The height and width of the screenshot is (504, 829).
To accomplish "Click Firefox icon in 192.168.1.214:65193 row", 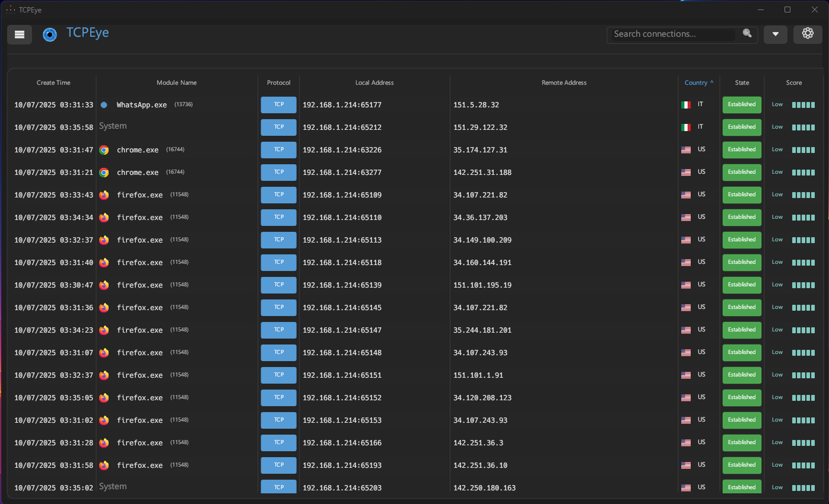I will [104, 465].
